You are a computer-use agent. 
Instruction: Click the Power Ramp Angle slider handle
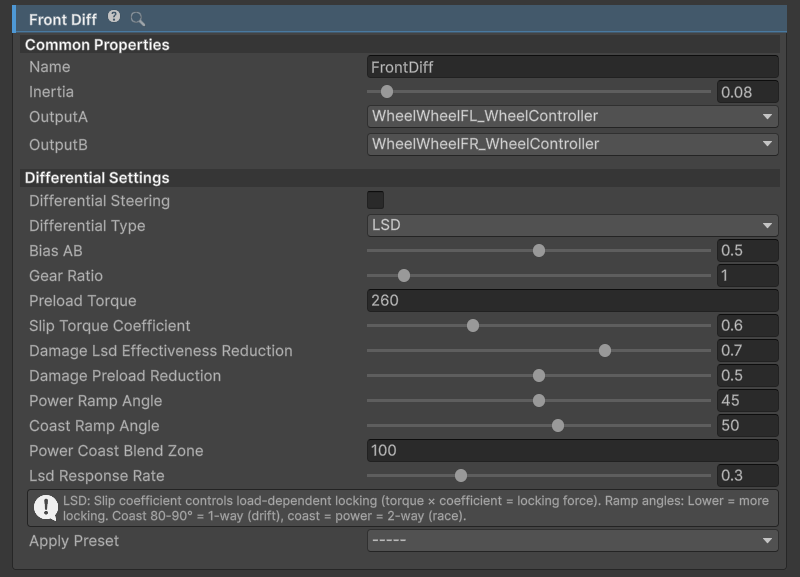coord(539,400)
